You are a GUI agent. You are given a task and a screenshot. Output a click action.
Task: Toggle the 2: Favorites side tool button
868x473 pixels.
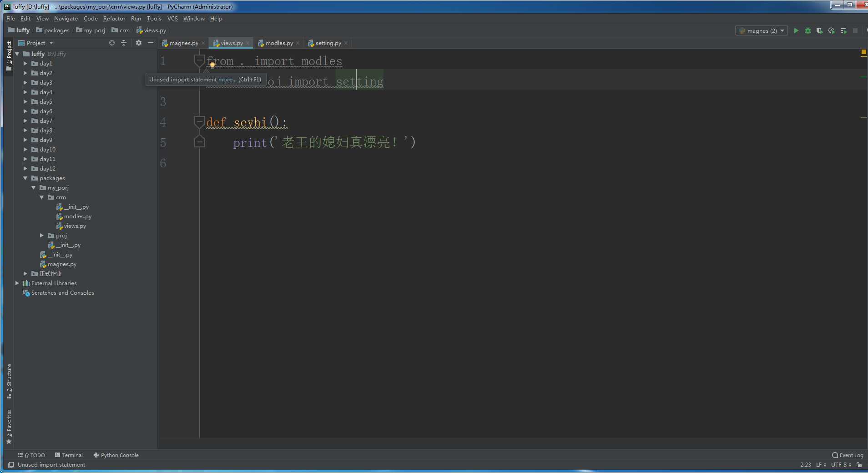tap(9, 427)
